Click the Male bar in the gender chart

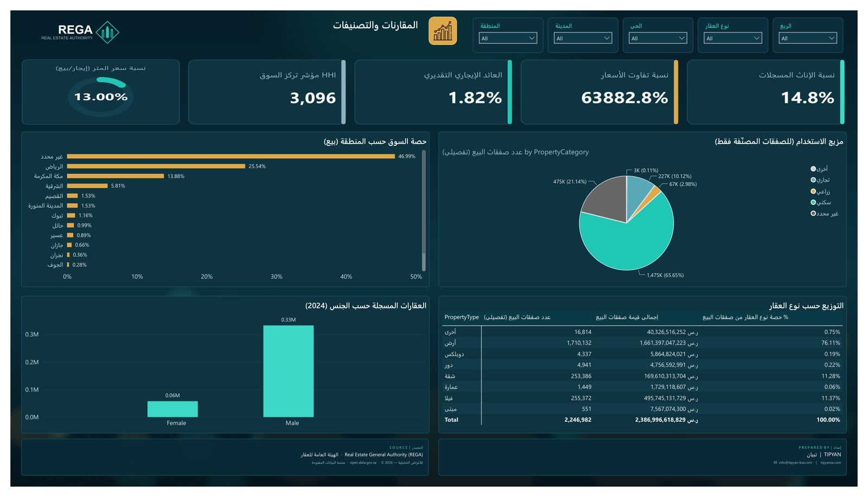point(289,371)
